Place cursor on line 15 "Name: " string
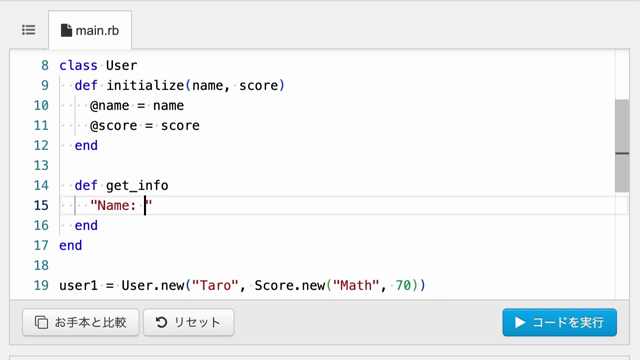 click(121, 205)
